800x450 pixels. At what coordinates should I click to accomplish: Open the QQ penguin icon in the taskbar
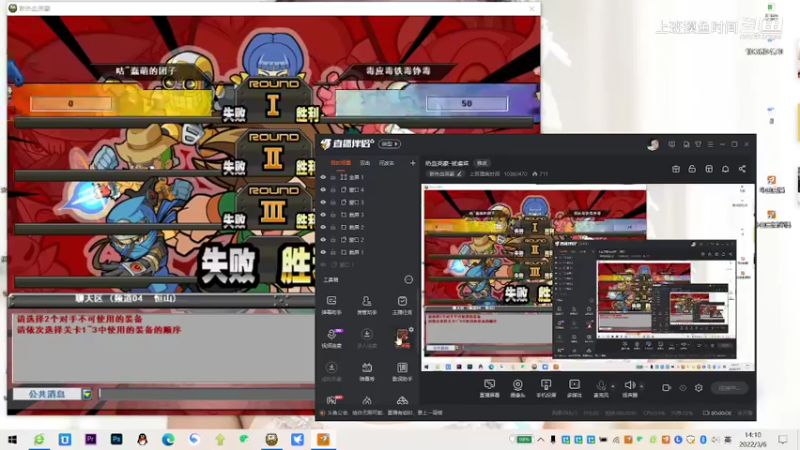click(142, 439)
